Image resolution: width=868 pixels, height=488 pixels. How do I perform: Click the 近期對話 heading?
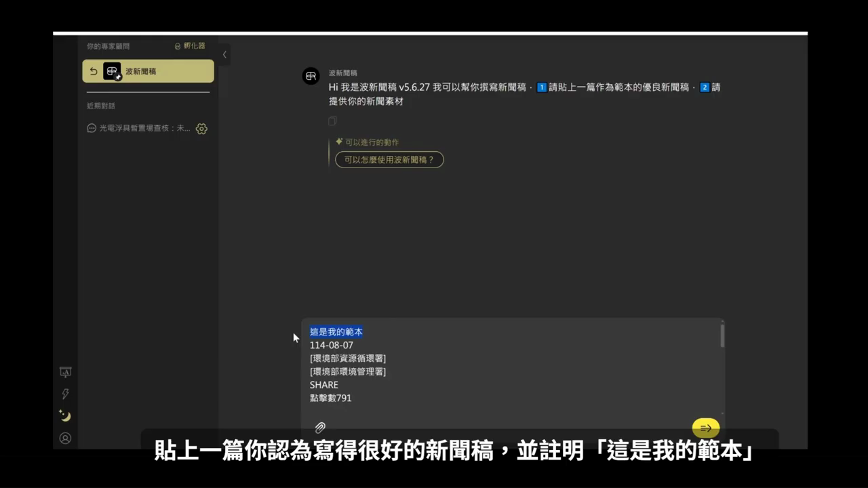(100, 106)
